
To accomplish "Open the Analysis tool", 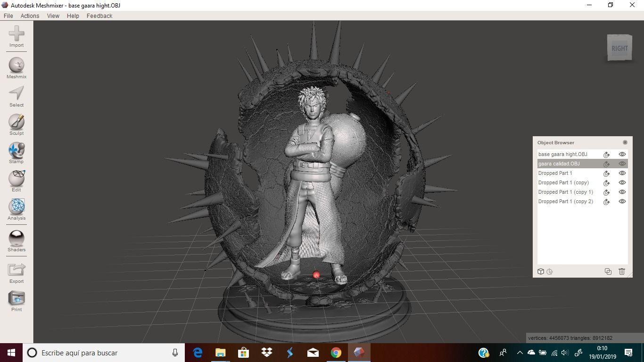I will tap(17, 209).
